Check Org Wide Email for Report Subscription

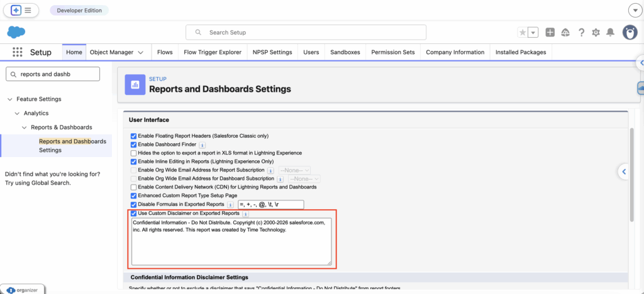(x=133, y=170)
